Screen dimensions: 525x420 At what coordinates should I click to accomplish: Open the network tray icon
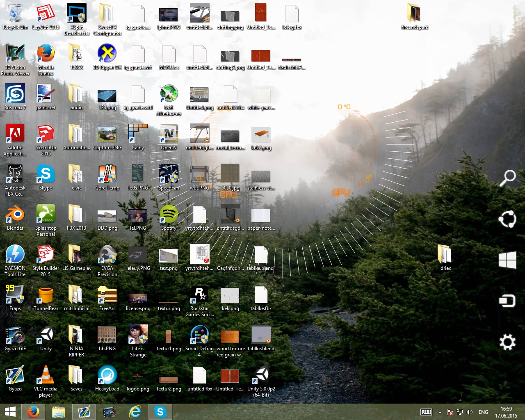(460, 412)
